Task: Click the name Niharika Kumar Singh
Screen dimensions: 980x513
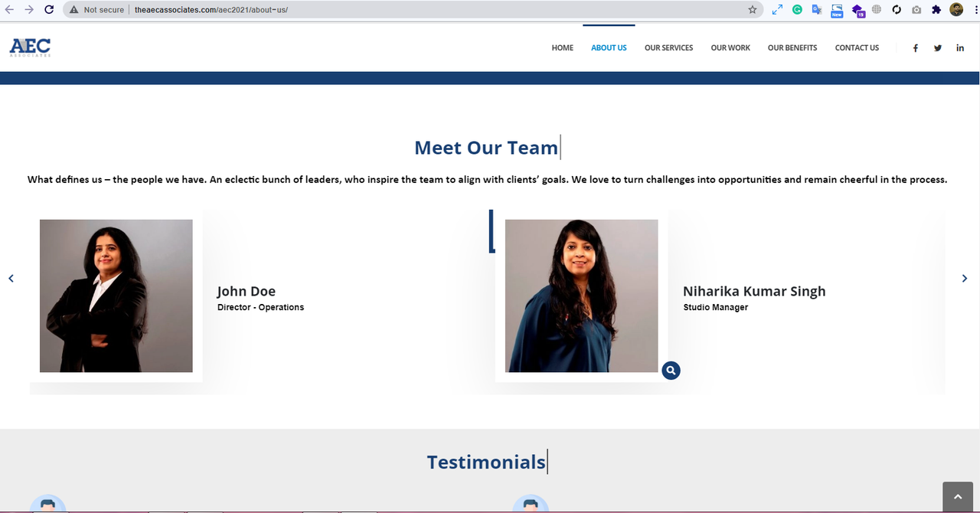Action: point(754,291)
